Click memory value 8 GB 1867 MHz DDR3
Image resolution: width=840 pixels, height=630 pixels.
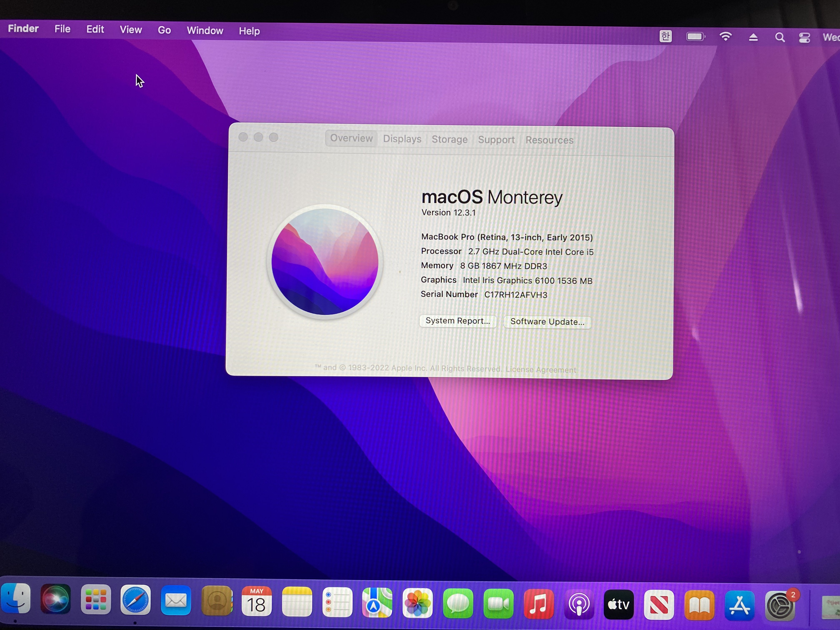[504, 266]
